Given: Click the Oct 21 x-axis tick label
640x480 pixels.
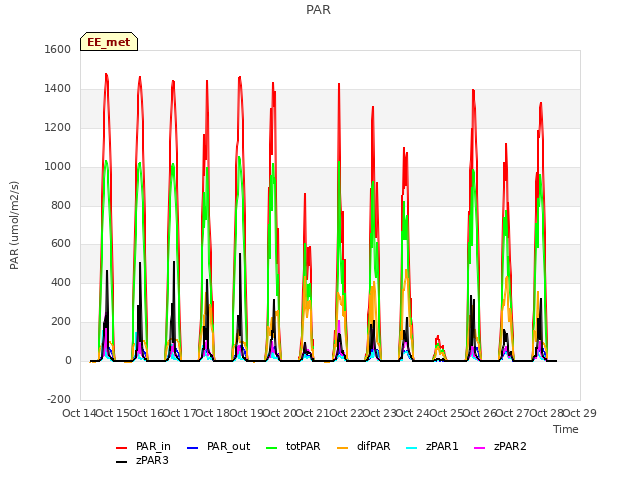Looking at the screenshot, I should coord(312,413).
